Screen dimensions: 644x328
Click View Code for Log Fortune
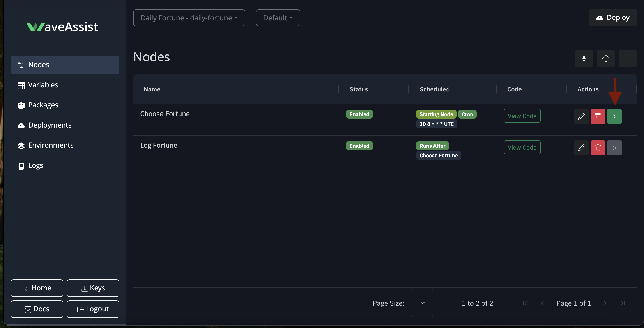coord(522,147)
